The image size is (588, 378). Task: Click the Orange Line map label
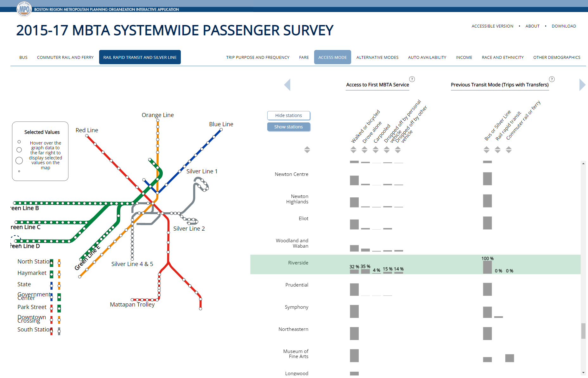click(158, 115)
